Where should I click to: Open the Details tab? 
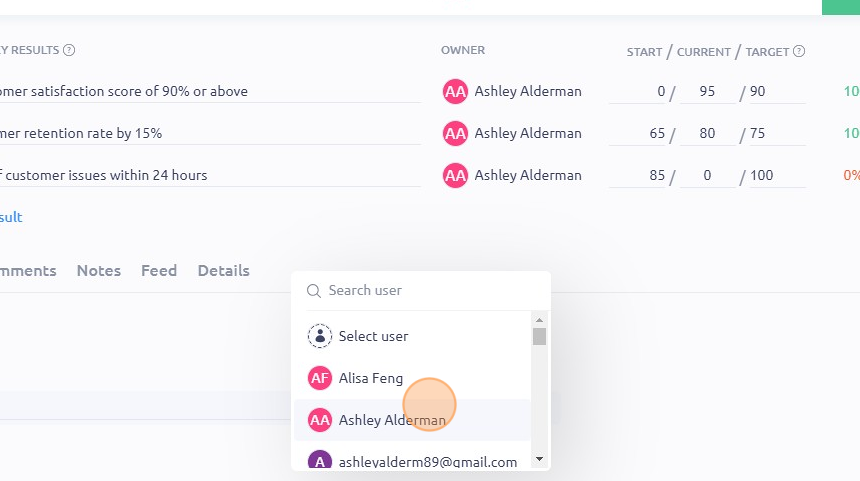[x=224, y=270]
